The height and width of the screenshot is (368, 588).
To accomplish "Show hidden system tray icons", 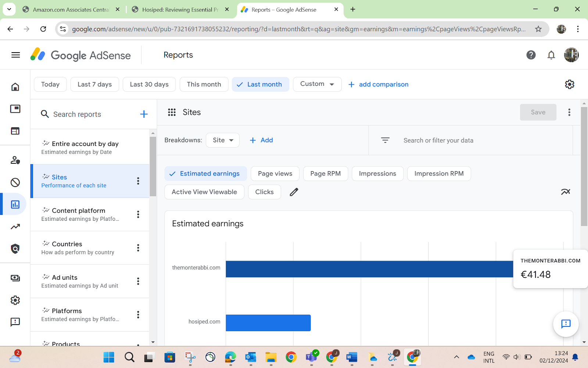I will (456, 357).
